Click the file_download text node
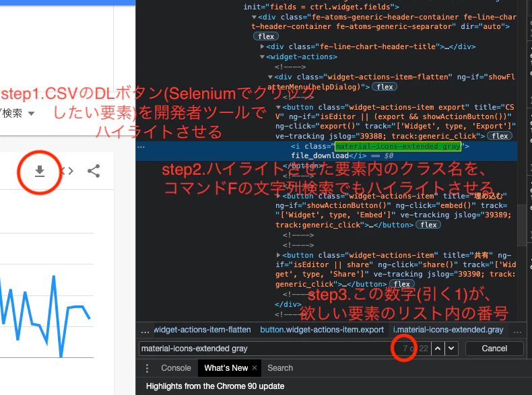The height and width of the screenshot is (395, 532). (320, 155)
